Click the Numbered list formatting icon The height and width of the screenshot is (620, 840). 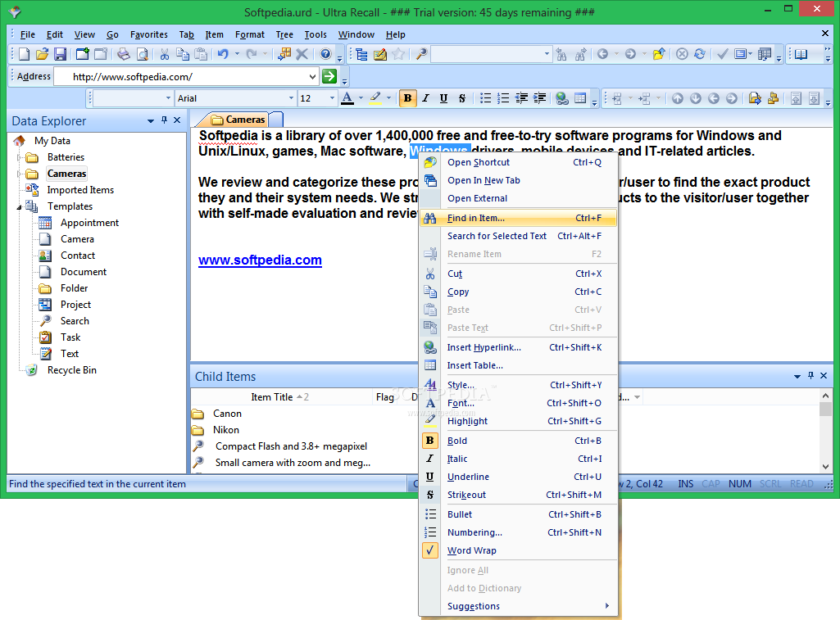coord(503,98)
